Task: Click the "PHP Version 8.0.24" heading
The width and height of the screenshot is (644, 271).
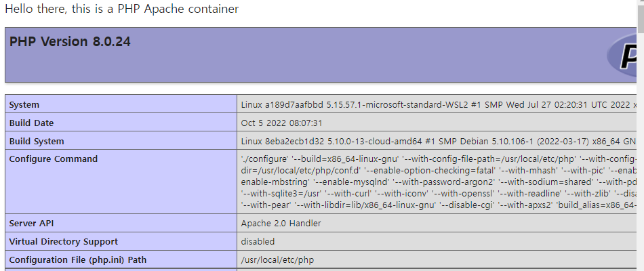Action: [x=70, y=42]
